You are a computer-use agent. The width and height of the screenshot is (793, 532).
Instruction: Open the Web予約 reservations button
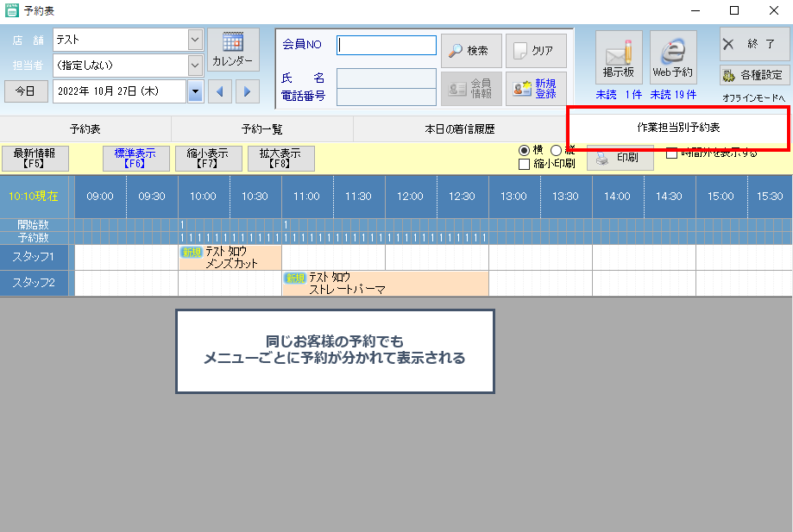[673, 58]
